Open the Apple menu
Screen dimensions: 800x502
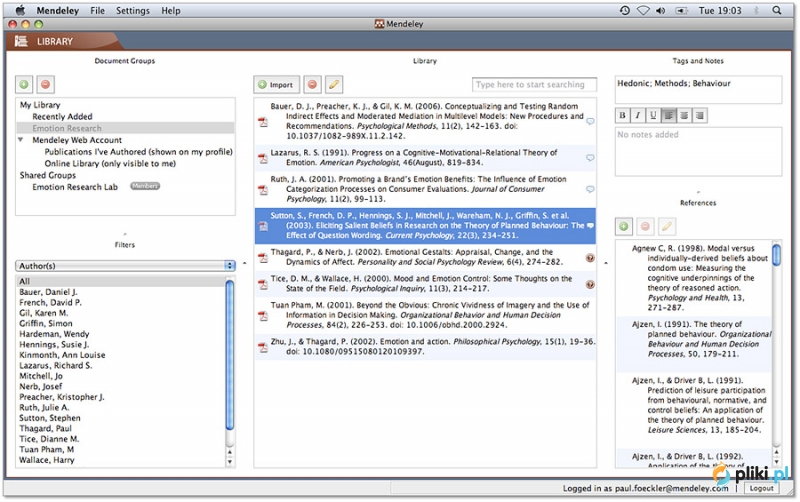tap(20, 10)
